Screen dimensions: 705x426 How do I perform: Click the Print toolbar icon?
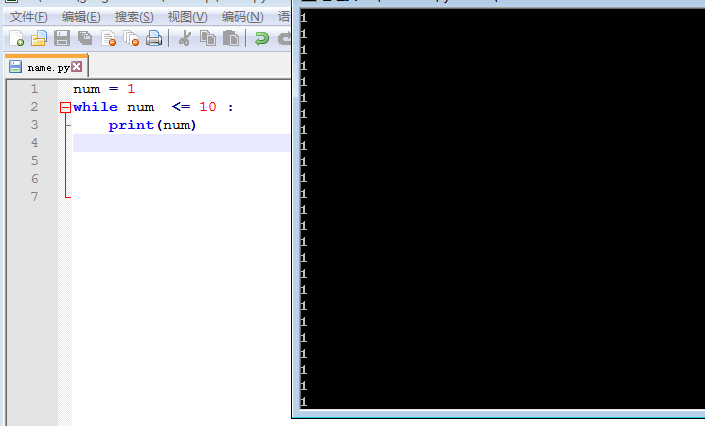click(x=154, y=39)
